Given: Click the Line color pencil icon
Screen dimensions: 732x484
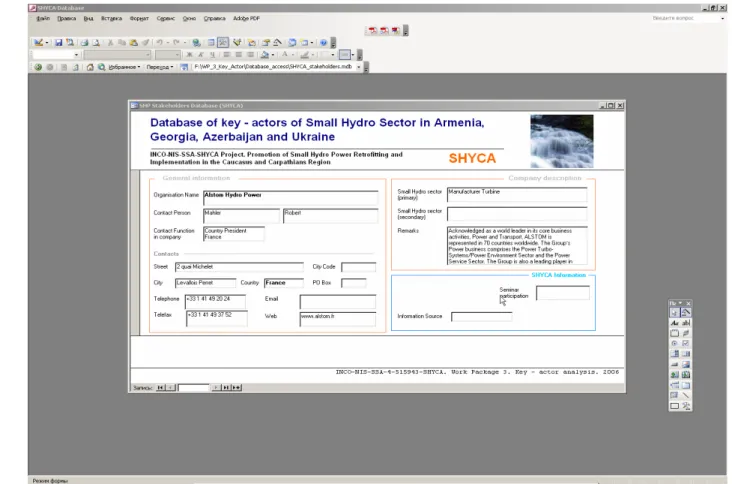Looking at the screenshot, I should pos(304,55).
